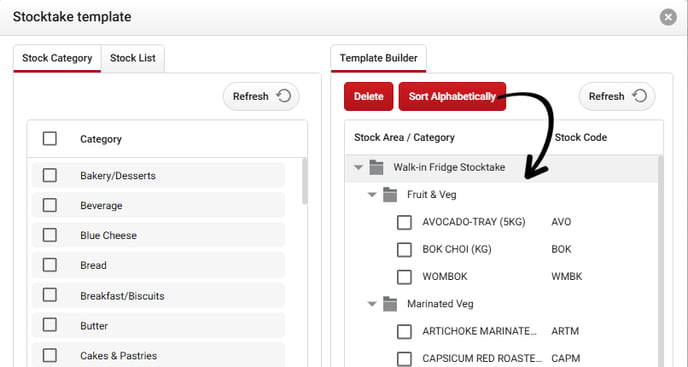Viewport: 688px width, 367px height.
Task: Click the Category column header
Action: [x=100, y=139]
